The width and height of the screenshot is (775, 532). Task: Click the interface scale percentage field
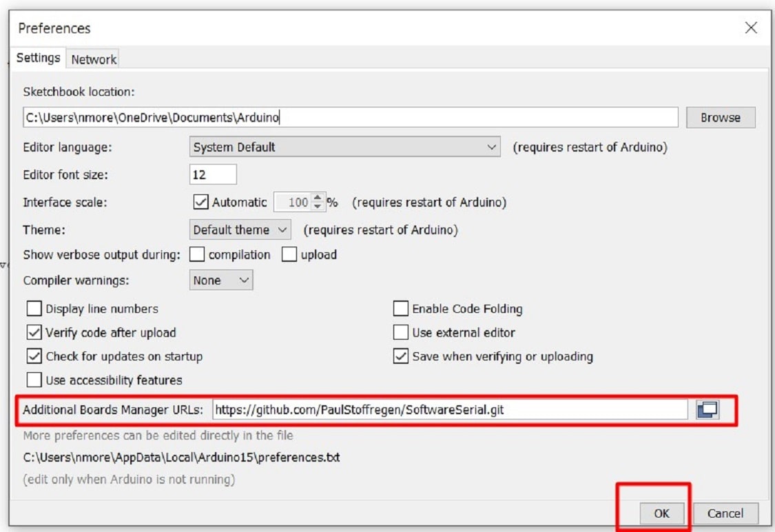coord(293,202)
